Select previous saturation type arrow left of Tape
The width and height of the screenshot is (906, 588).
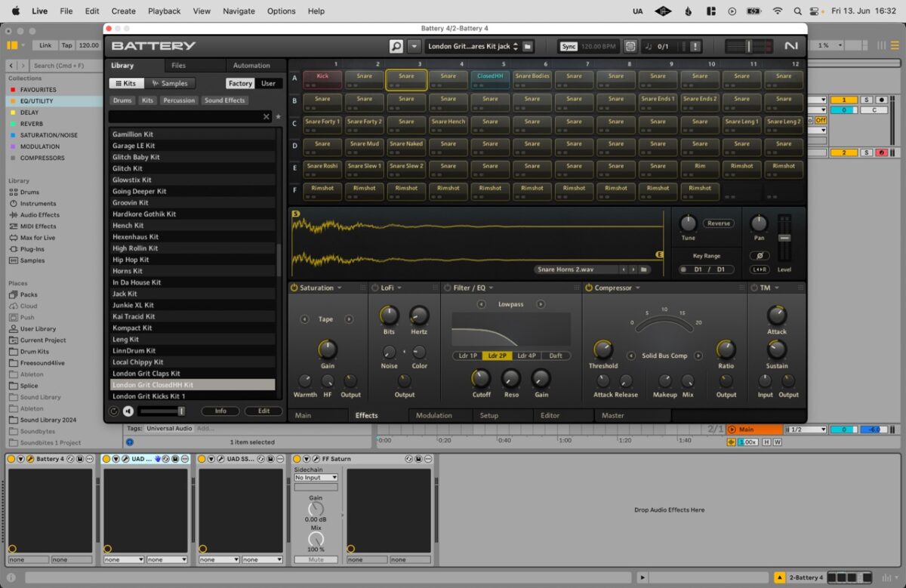[304, 319]
